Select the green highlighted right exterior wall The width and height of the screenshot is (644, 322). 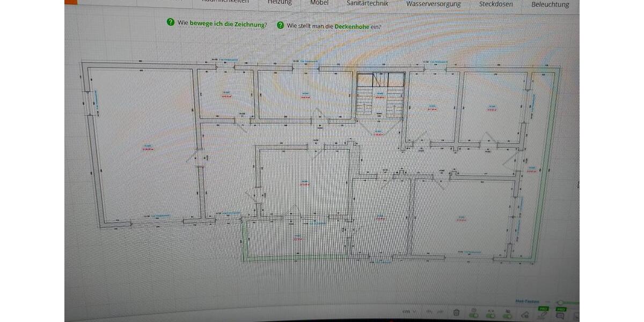(x=546, y=164)
